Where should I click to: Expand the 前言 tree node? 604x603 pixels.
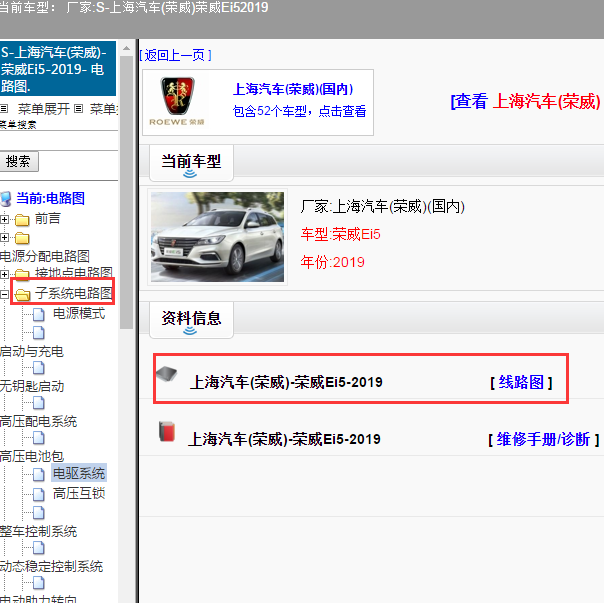[x=4, y=220]
